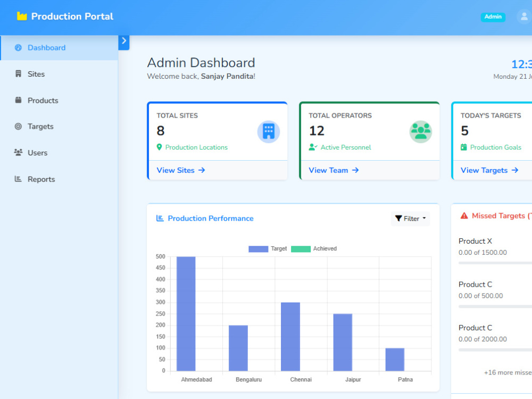Click the Today's Targets count 5
Screen dimensions: 532x399
(464, 131)
